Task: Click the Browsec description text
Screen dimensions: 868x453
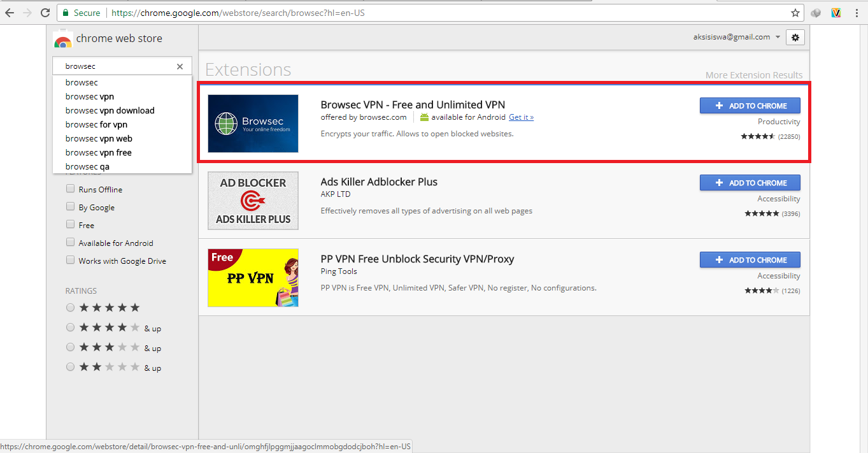Action: [x=417, y=134]
